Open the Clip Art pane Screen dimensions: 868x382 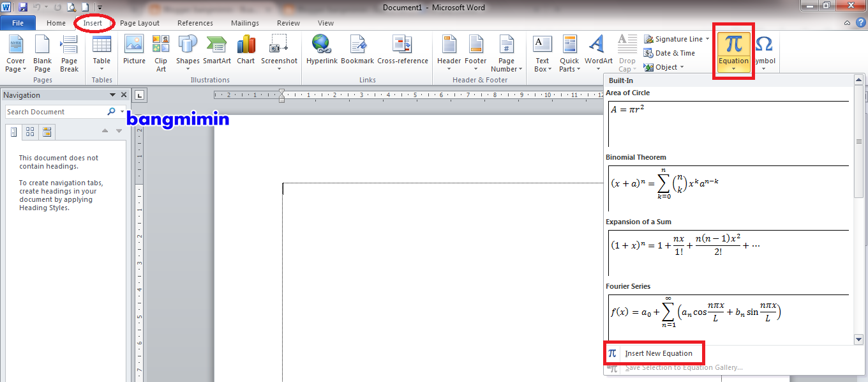161,52
